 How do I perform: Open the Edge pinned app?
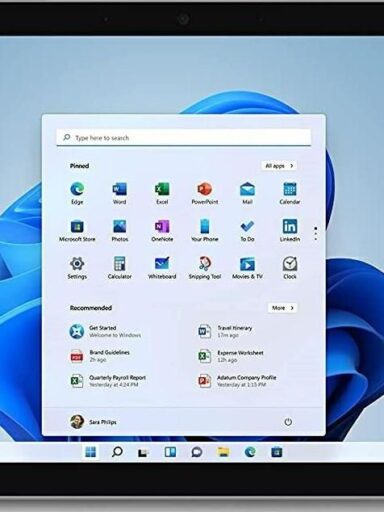[77, 193]
